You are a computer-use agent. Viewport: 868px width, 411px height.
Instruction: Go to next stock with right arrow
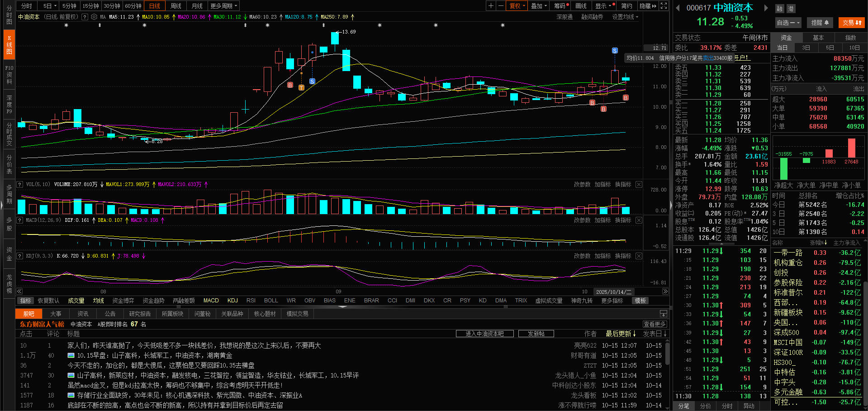tap(766, 8)
